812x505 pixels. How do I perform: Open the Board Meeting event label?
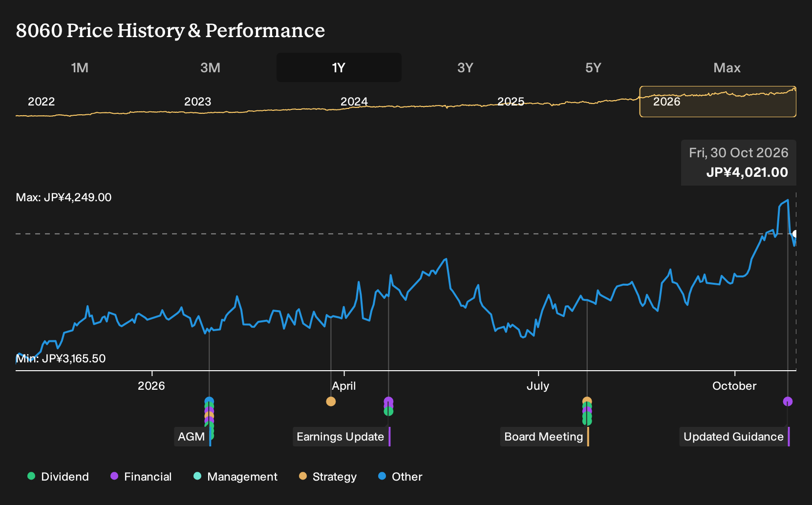click(544, 437)
